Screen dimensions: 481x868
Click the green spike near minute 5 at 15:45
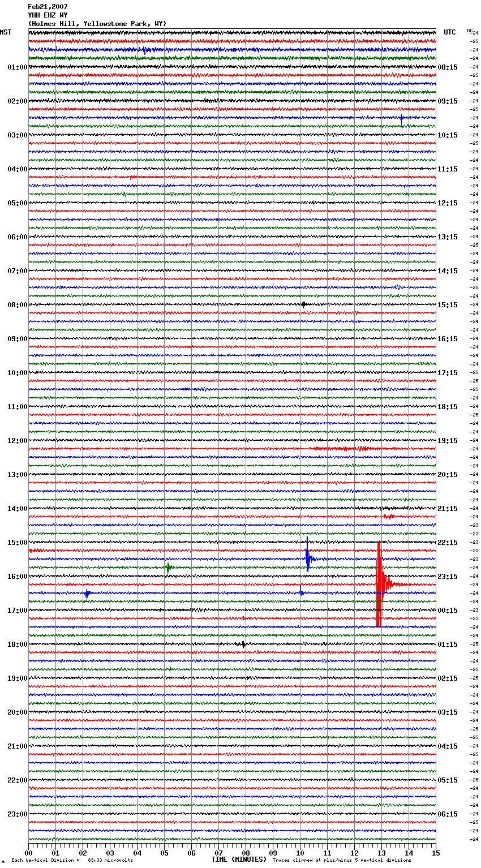pos(168,566)
